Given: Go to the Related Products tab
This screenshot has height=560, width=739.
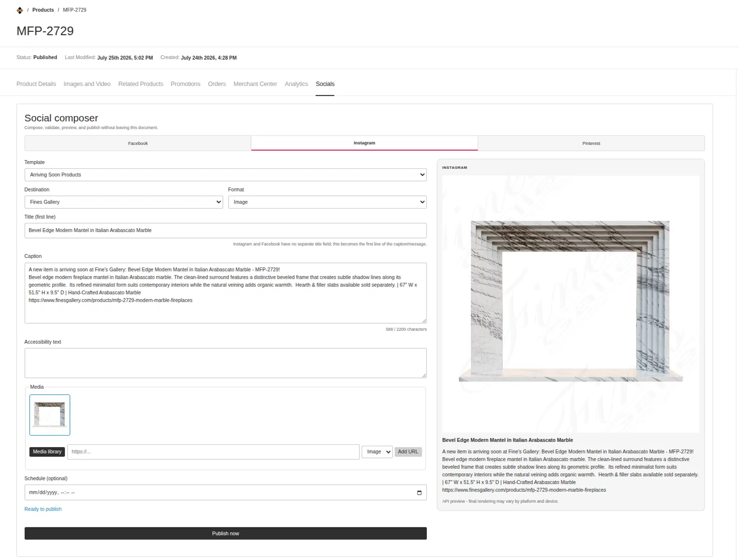Looking at the screenshot, I should (x=141, y=84).
